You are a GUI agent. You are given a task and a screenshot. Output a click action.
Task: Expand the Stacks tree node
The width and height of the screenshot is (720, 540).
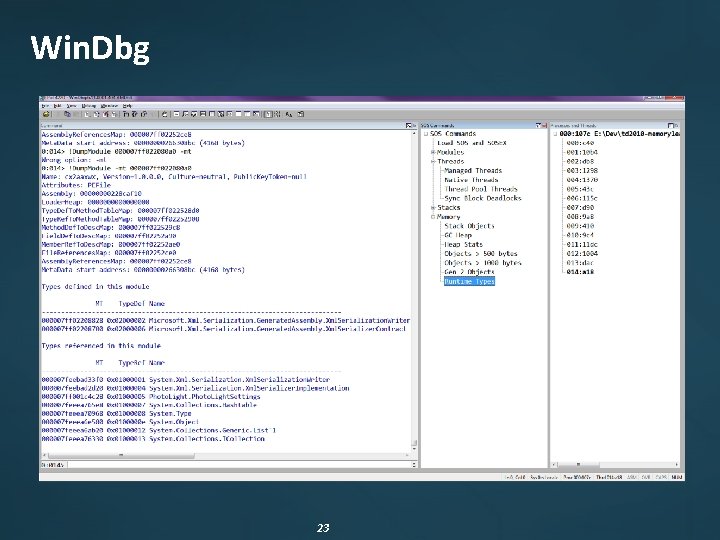[x=433, y=208]
